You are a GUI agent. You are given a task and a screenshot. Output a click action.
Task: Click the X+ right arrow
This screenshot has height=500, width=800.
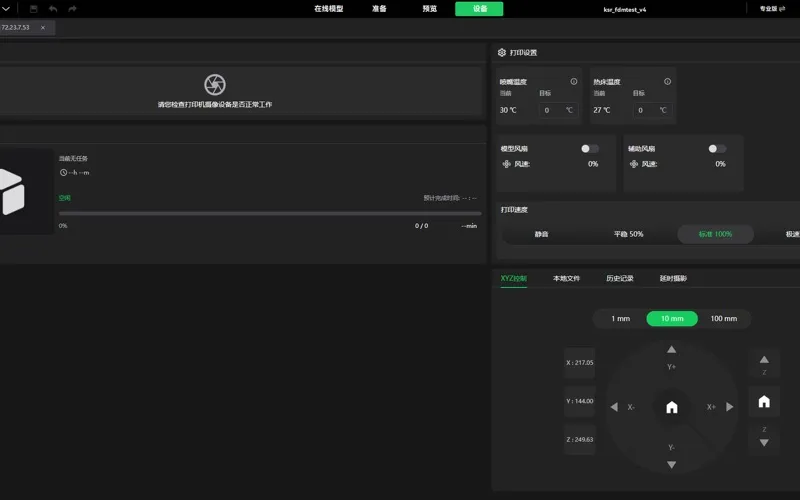[730, 407]
